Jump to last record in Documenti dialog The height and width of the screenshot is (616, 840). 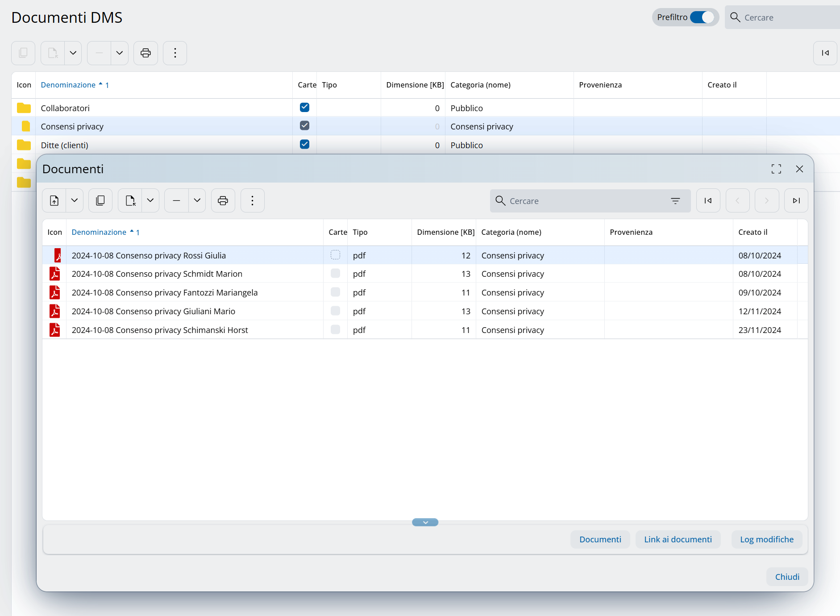pyautogui.click(x=796, y=201)
